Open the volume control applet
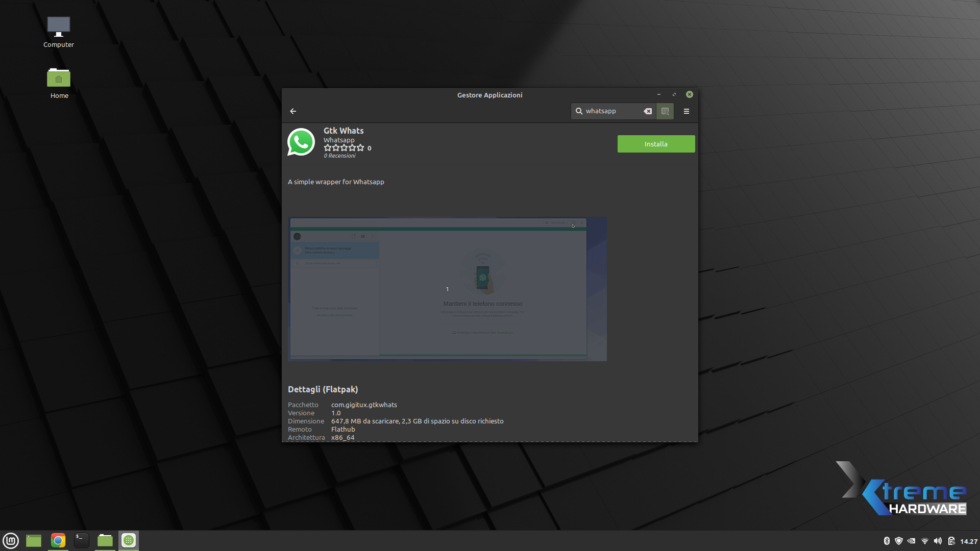The height and width of the screenshot is (551, 980). tap(938, 541)
